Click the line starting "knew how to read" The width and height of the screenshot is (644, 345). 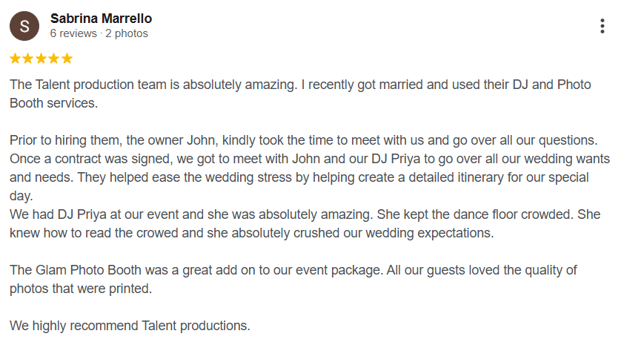click(252, 233)
